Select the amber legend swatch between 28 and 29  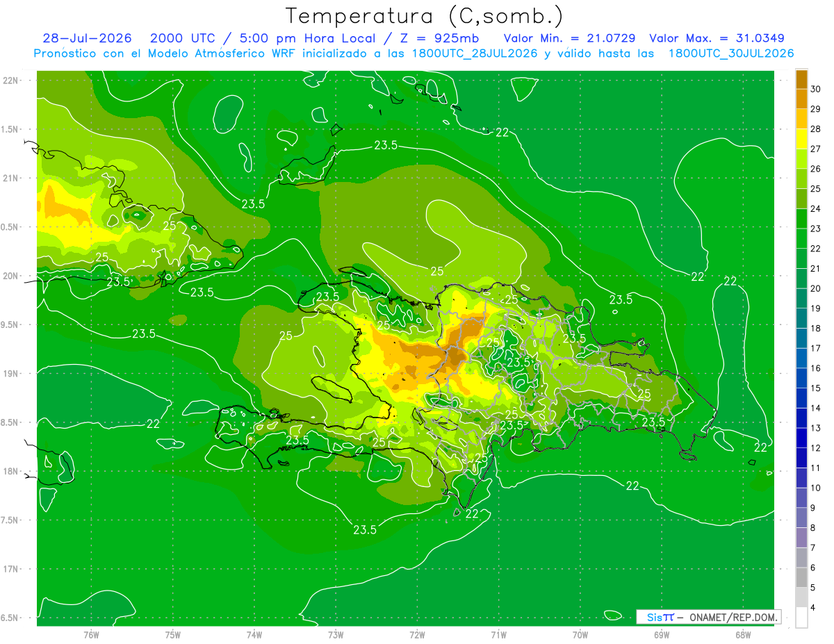801,118
